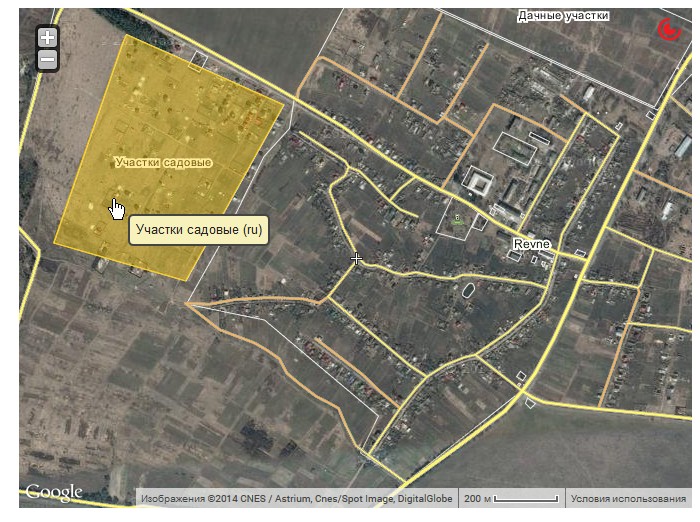
Task: Click the Revne place label
Action: tap(532, 244)
